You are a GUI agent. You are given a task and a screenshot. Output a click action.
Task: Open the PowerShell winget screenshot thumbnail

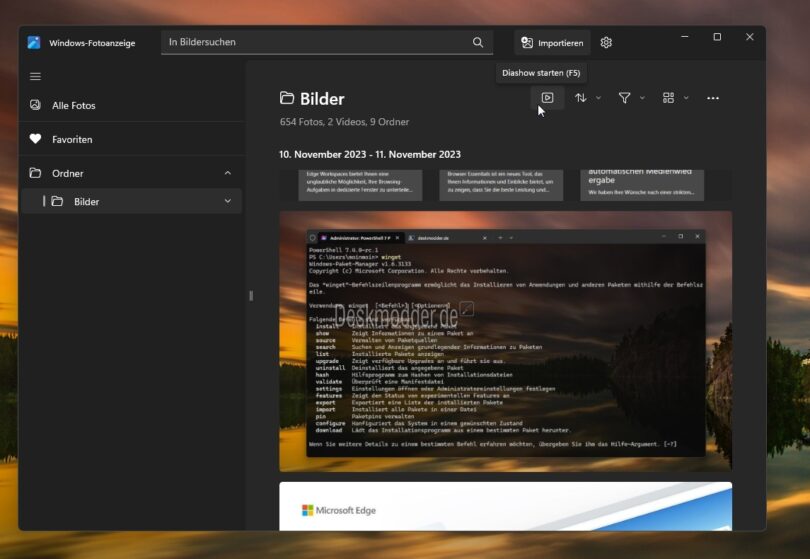click(505, 340)
